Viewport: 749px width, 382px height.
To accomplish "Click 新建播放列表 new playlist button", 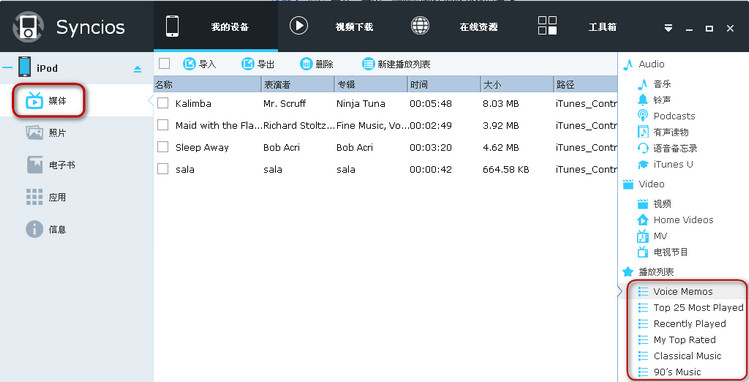I will [x=396, y=64].
